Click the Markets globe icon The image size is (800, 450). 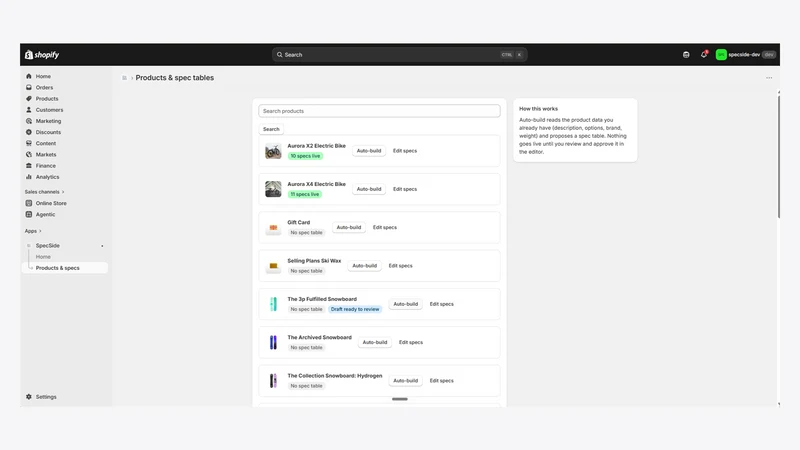click(x=29, y=155)
